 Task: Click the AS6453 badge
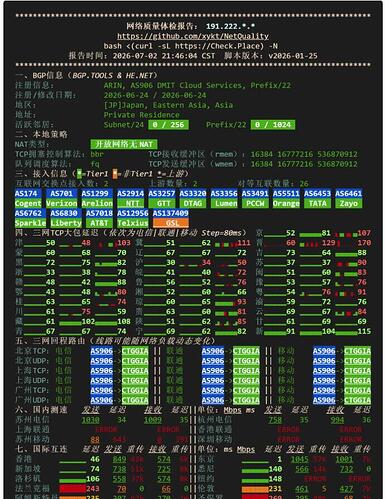(317, 194)
